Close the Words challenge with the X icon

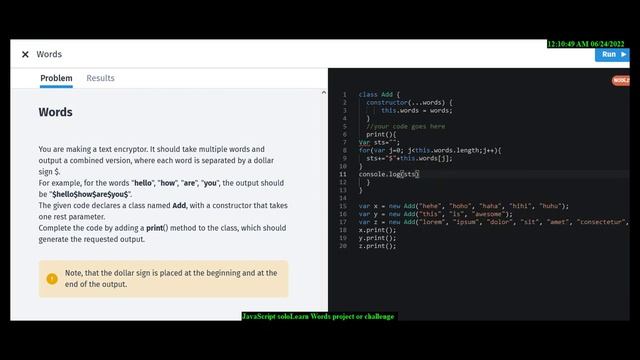(x=25, y=54)
